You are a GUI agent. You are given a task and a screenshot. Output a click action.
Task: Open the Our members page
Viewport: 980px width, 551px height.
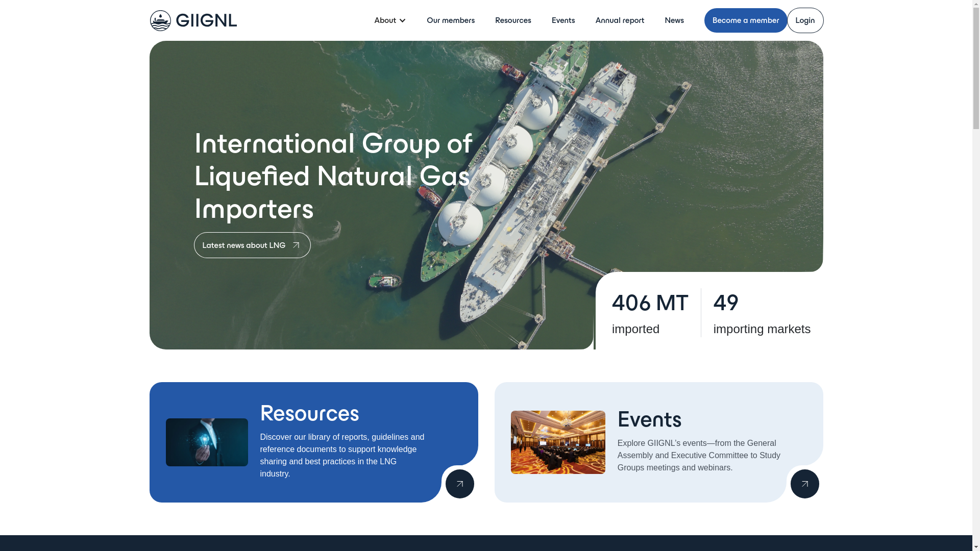[451, 20]
